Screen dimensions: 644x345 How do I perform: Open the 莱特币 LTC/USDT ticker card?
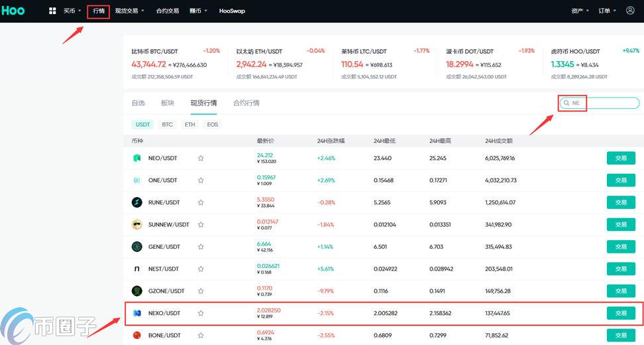[x=385, y=64]
